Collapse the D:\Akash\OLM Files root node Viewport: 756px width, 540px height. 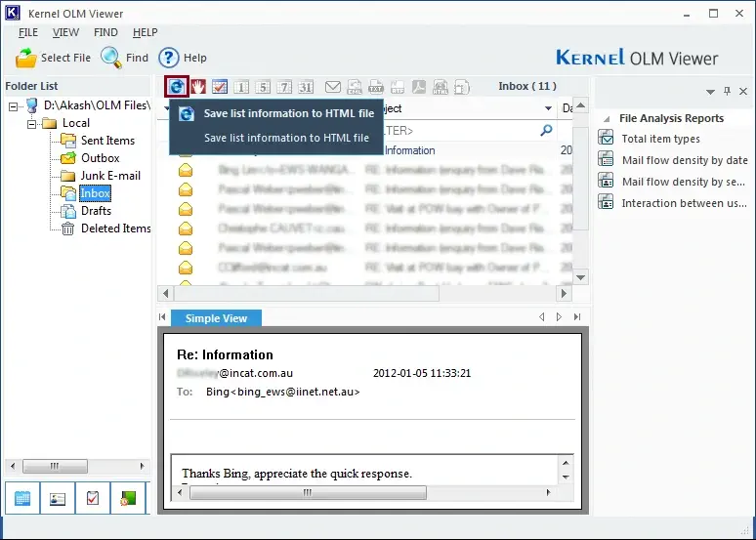click(13, 106)
